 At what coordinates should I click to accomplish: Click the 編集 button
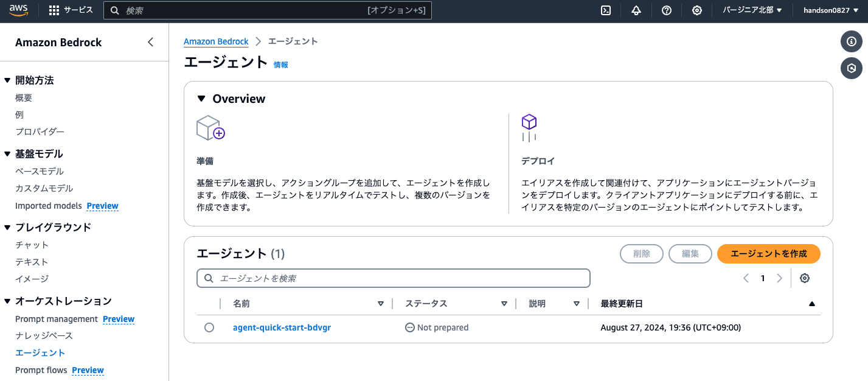[690, 254]
